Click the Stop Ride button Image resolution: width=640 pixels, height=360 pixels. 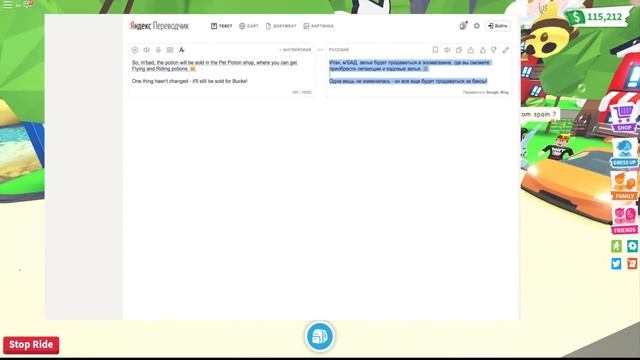pos(31,345)
